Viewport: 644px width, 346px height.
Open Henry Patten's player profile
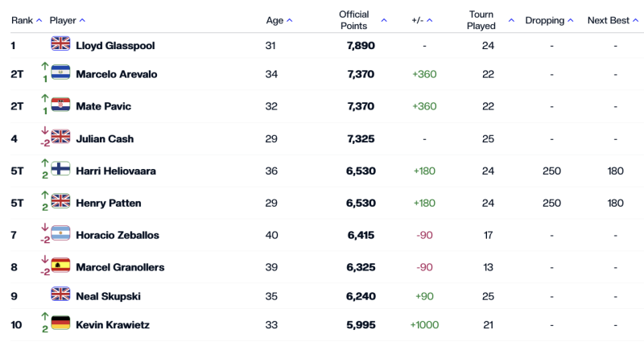click(x=109, y=204)
